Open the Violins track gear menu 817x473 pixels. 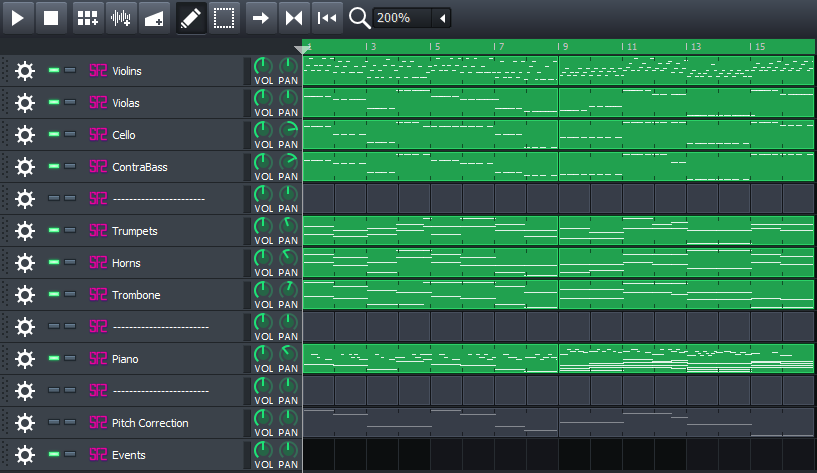point(24,71)
